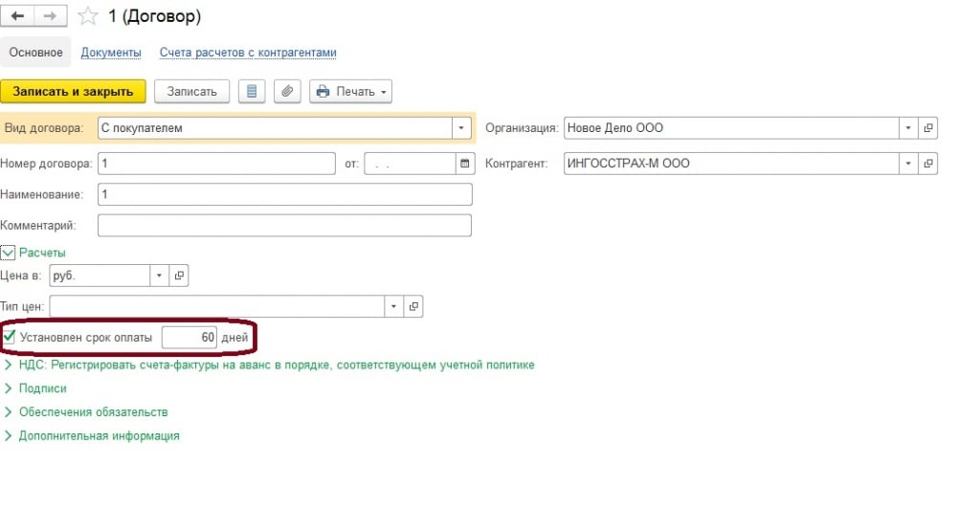The image size is (980, 509).
Task: Click the paperclip attachments icon
Action: coord(287,92)
